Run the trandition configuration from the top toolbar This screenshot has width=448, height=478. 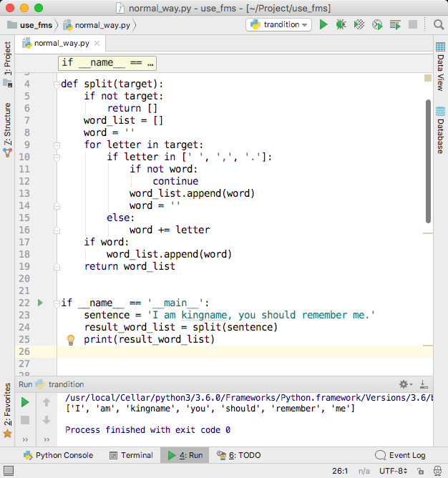point(323,24)
